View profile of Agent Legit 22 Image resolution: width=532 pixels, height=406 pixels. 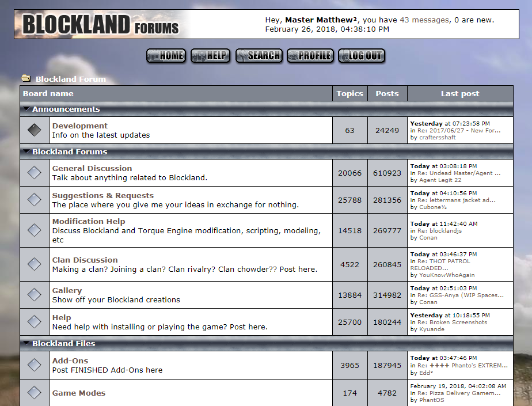[440, 180]
